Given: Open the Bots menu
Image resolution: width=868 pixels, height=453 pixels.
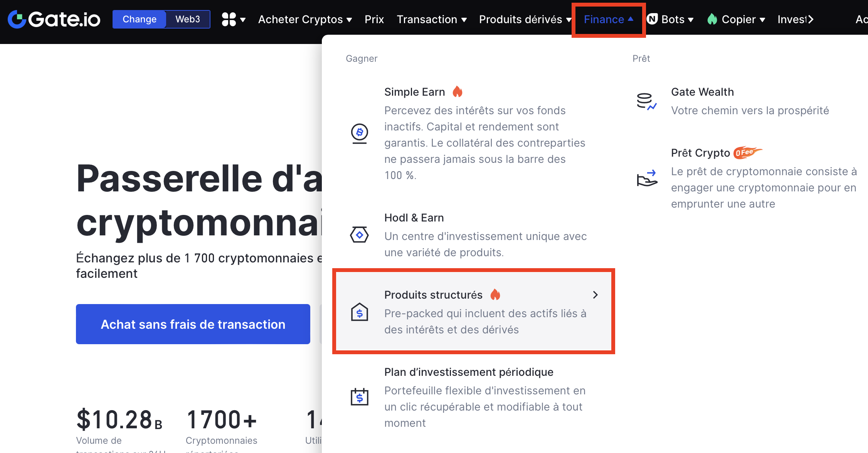Looking at the screenshot, I should click(670, 19).
